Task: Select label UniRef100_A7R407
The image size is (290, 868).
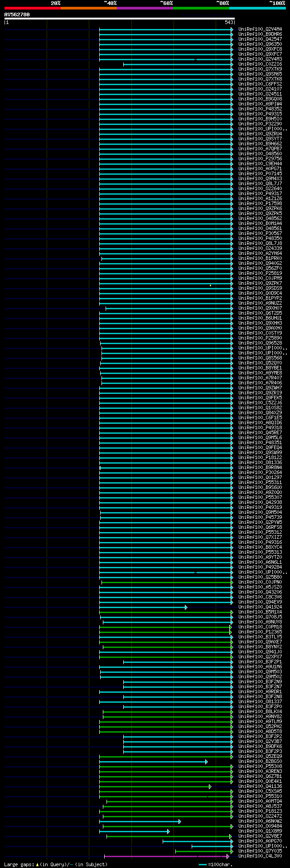Action: 260,378
